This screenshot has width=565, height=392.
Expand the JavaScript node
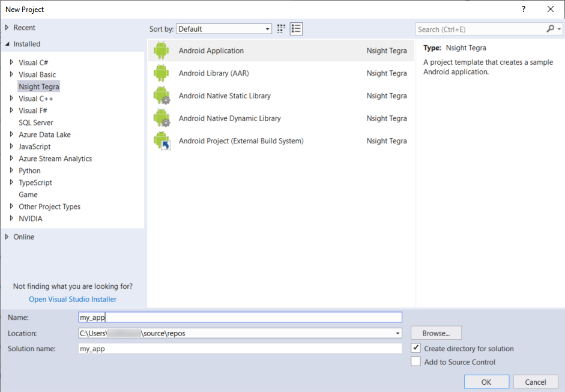pos(11,146)
